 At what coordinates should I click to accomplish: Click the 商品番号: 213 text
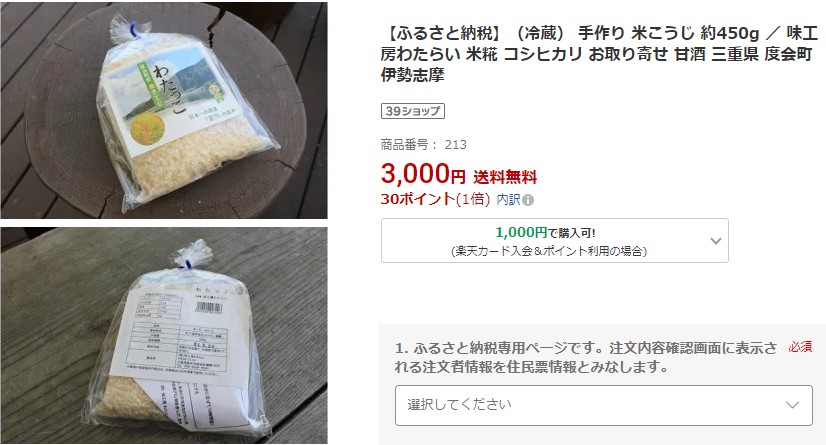(424, 144)
